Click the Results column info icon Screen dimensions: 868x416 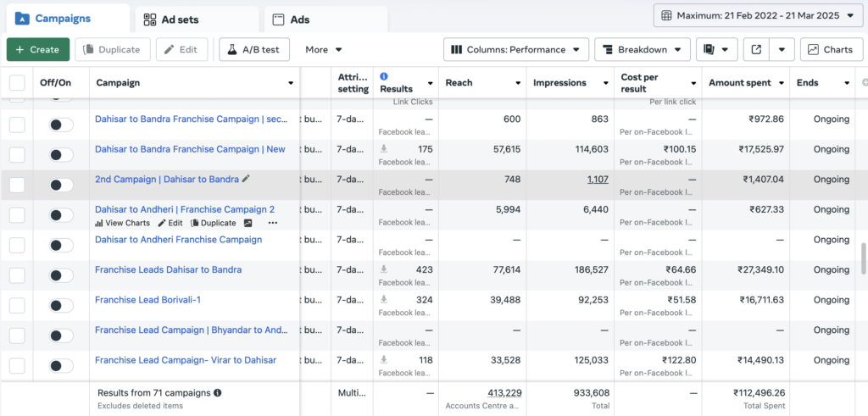pyautogui.click(x=384, y=76)
